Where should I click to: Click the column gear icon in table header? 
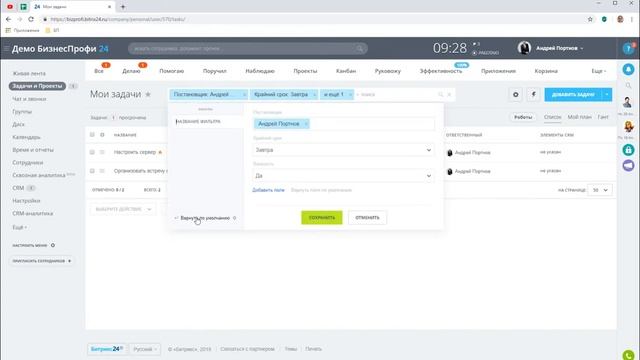tap(102, 135)
